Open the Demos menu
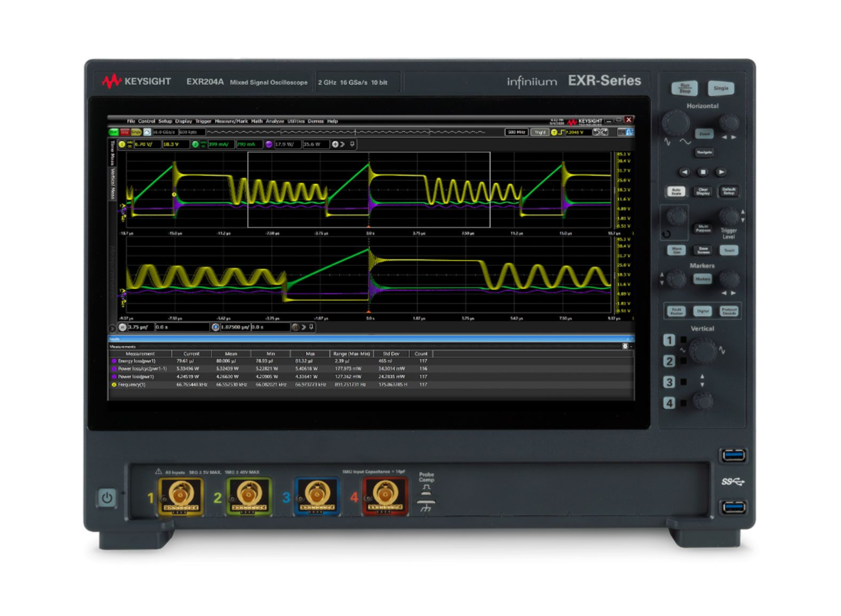This screenshot has width=841, height=616. tap(316, 121)
